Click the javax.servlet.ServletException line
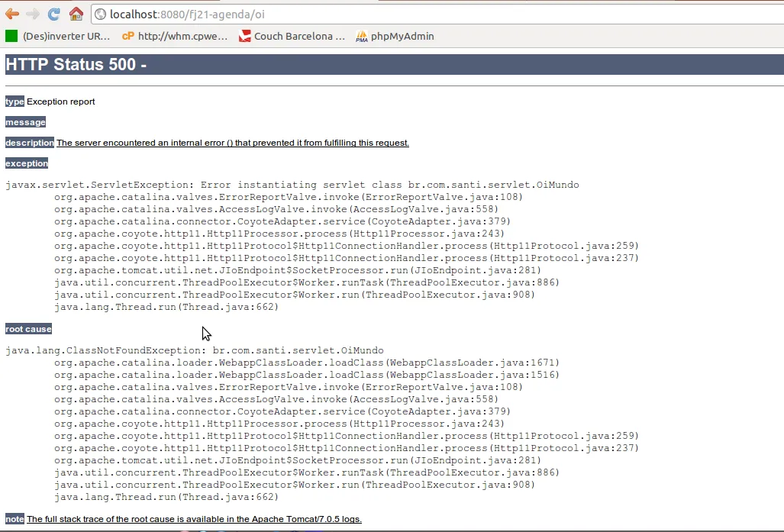This screenshot has width=784, height=532. (x=292, y=185)
